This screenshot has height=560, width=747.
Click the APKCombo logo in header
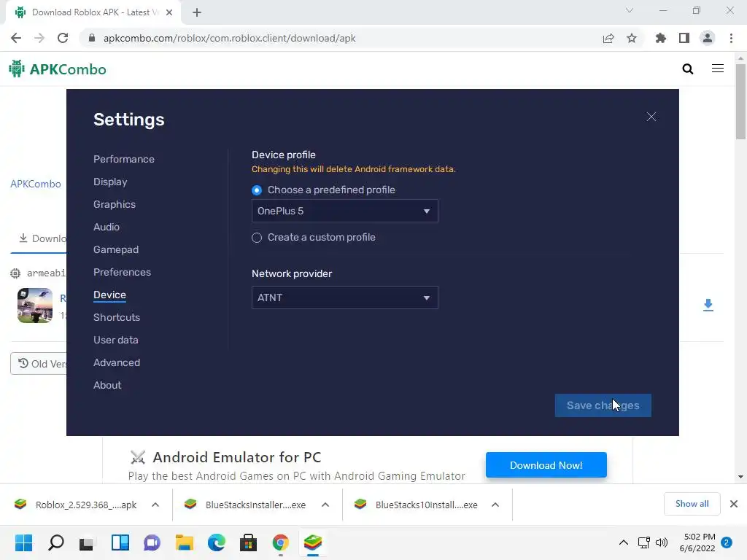tap(58, 69)
